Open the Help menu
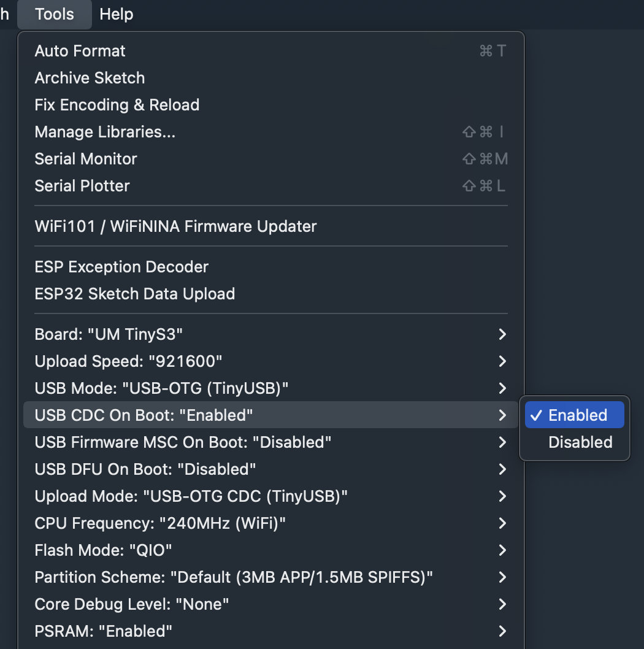This screenshot has width=644, height=649. tap(116, 14)
